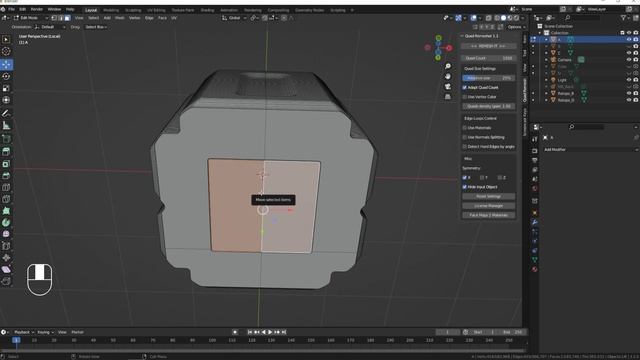
Task: Select the Measure tool
Action: [6, 126]
